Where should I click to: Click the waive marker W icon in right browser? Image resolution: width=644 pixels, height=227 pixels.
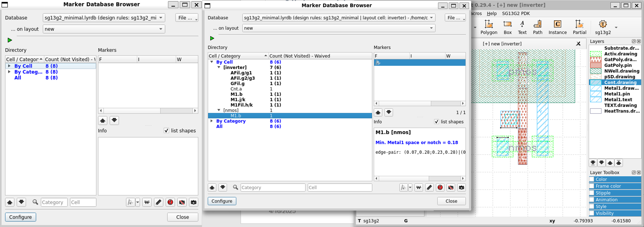tap(419, 187)
